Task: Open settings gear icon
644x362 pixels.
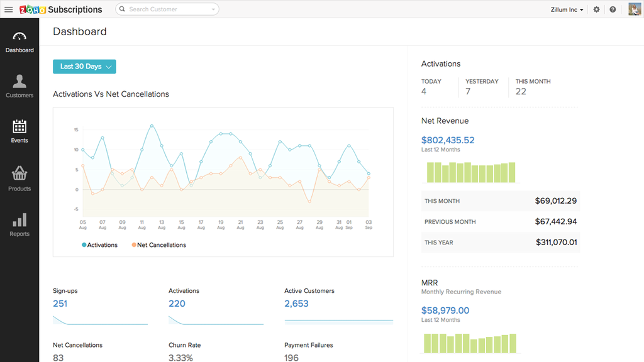Action: [x=596, y=9]
